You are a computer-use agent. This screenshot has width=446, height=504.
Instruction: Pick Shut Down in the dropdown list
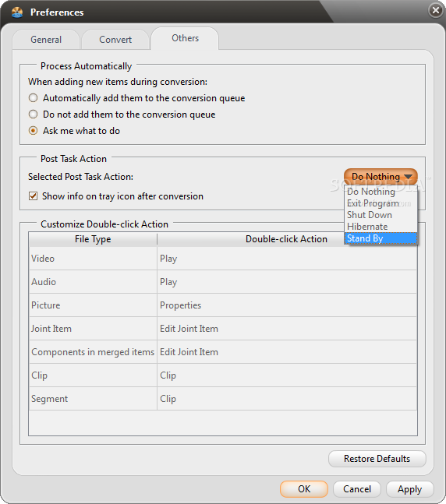point(381,215)
